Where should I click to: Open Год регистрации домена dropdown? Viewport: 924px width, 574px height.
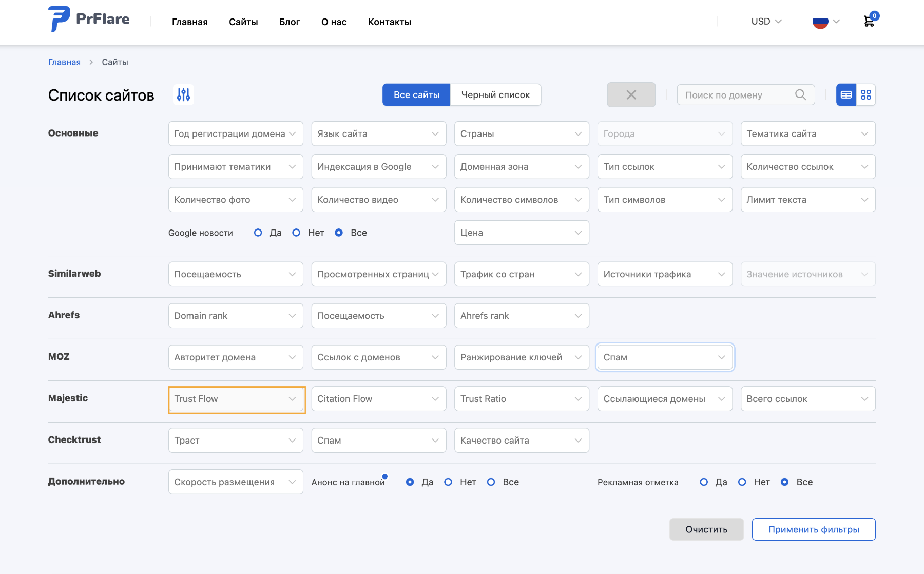coord(236,133)
